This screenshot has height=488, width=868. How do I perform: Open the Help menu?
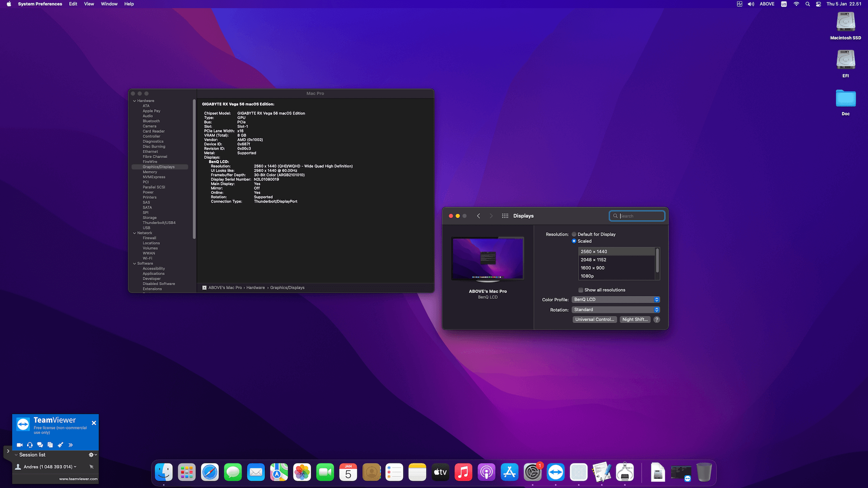(129, 4)
